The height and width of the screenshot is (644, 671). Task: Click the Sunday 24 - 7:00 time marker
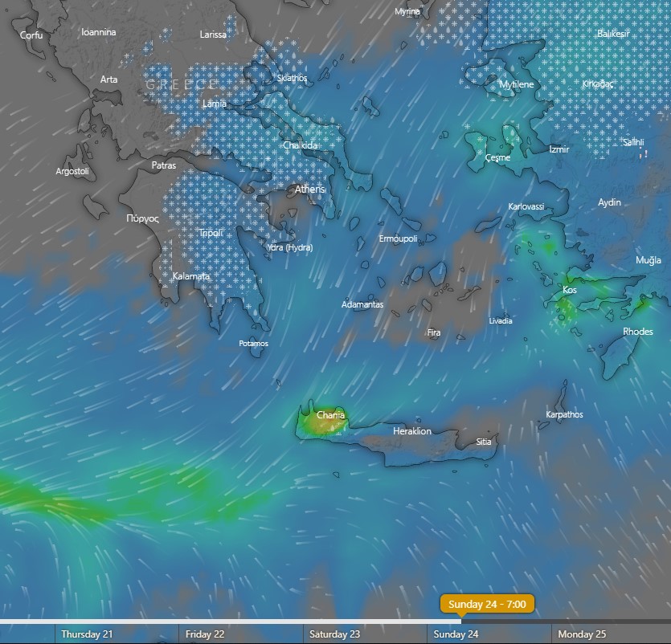point(487,604)
